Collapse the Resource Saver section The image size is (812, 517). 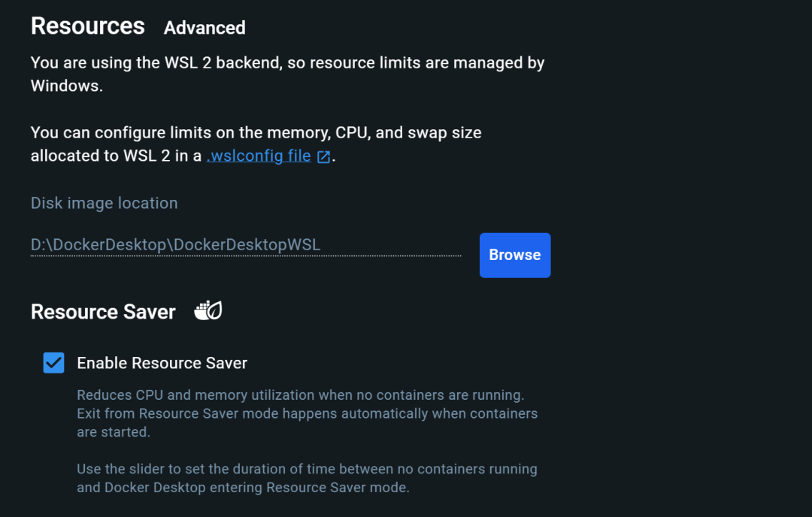pyautogui.click(x=103, y=311)
